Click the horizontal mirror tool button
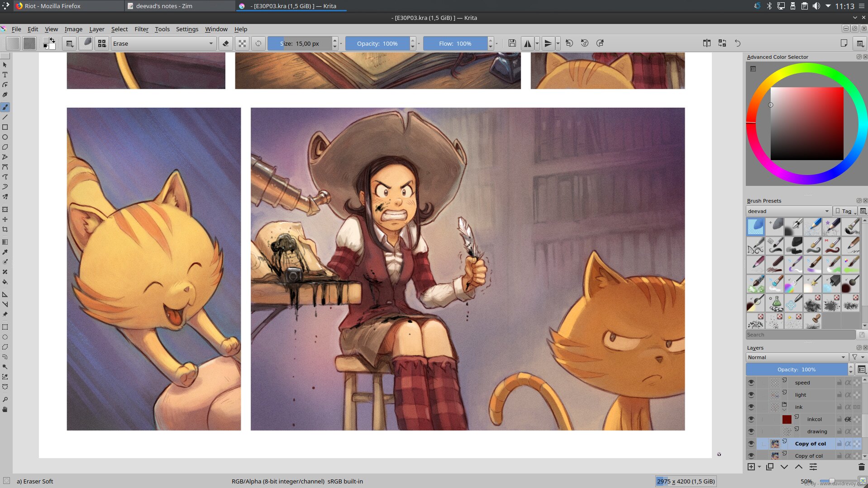The width and height of the screenshot is (868, 488). click(527, 43)
